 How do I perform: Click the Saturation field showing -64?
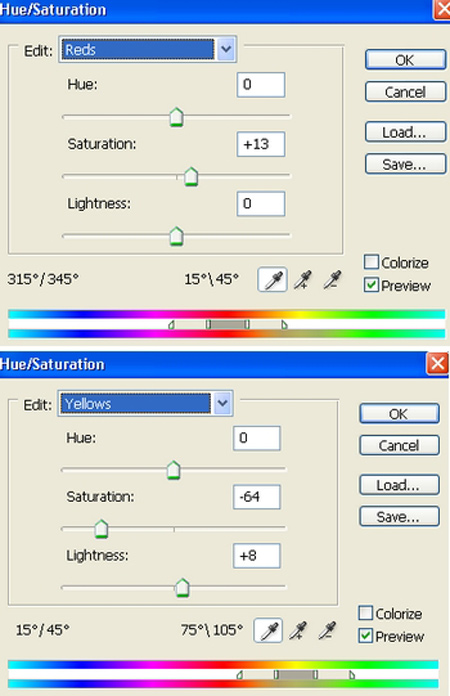257,497
